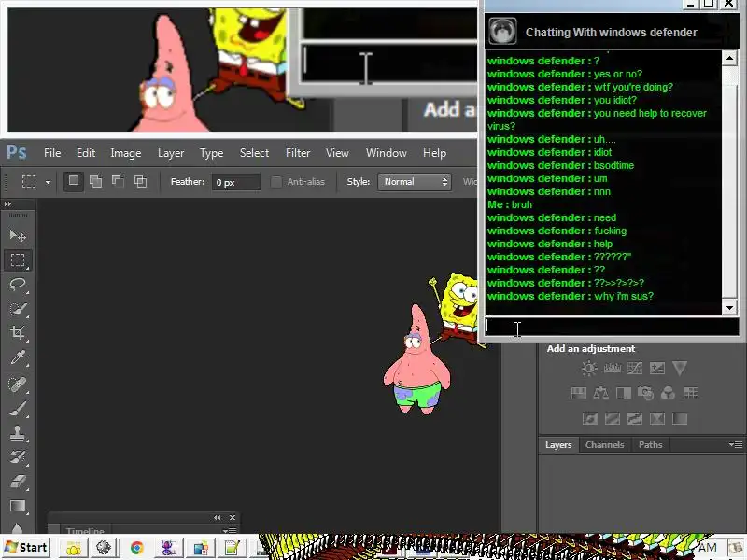Select the Eyedropper tool
This screenshot has height=560, width=747.
tap(18, 357)
